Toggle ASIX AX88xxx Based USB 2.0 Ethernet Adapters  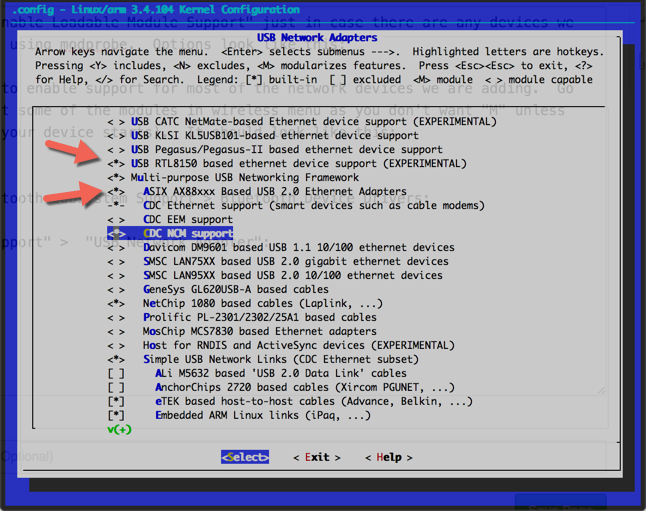257,192
